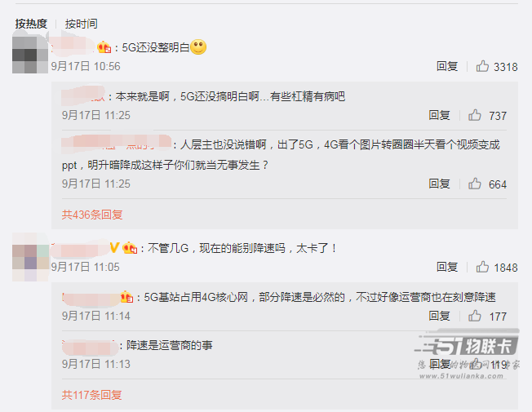Viewport: 532px width, 412px height.
Task: Expand 共117条回复 replies
Action: (91, 395)
